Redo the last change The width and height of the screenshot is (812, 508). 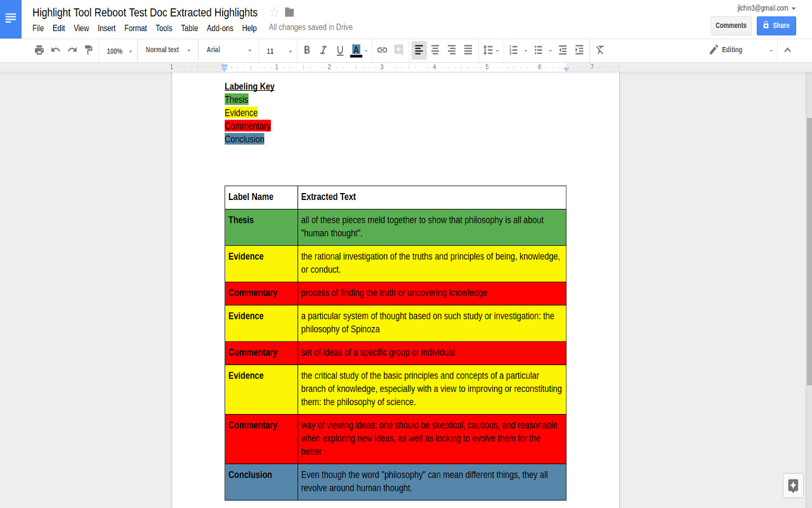pyautogui.click(x=71, y=50)
